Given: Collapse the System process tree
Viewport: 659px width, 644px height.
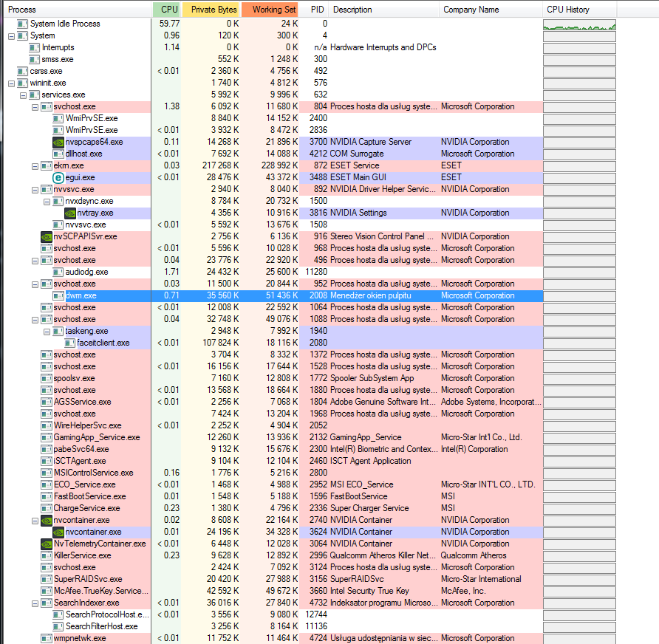Looking at the screenshot, I should coord(11,36).
